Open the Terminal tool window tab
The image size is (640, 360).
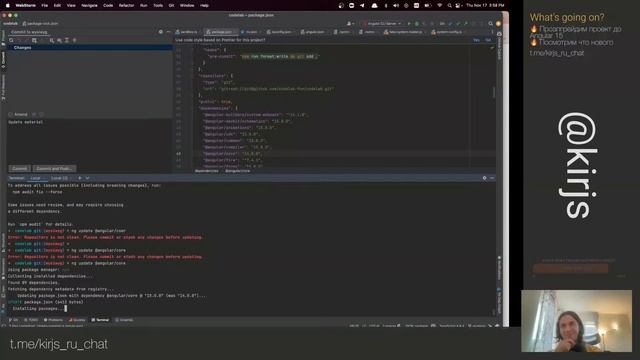point(100,320)
